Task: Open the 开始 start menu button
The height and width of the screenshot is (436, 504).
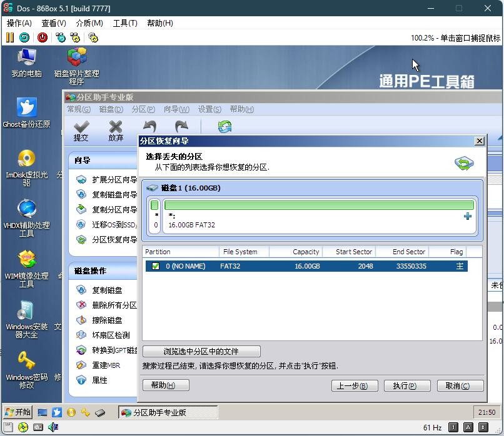Action: pos(18,412)
